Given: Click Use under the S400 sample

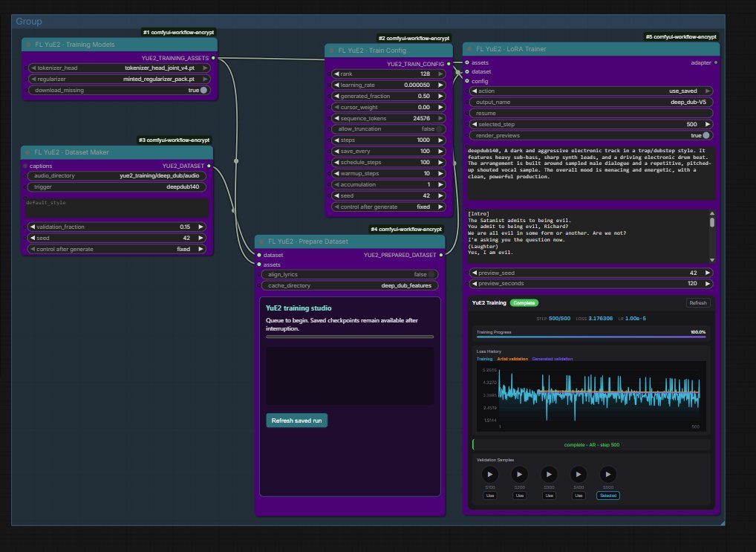Looking at the screenshot, I should click(x=579, y=496).
